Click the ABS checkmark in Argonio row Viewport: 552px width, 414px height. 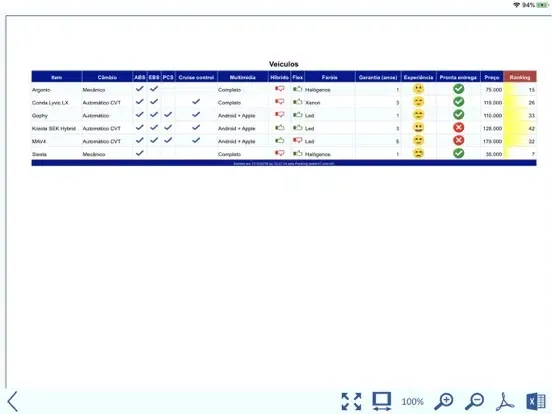140,89
